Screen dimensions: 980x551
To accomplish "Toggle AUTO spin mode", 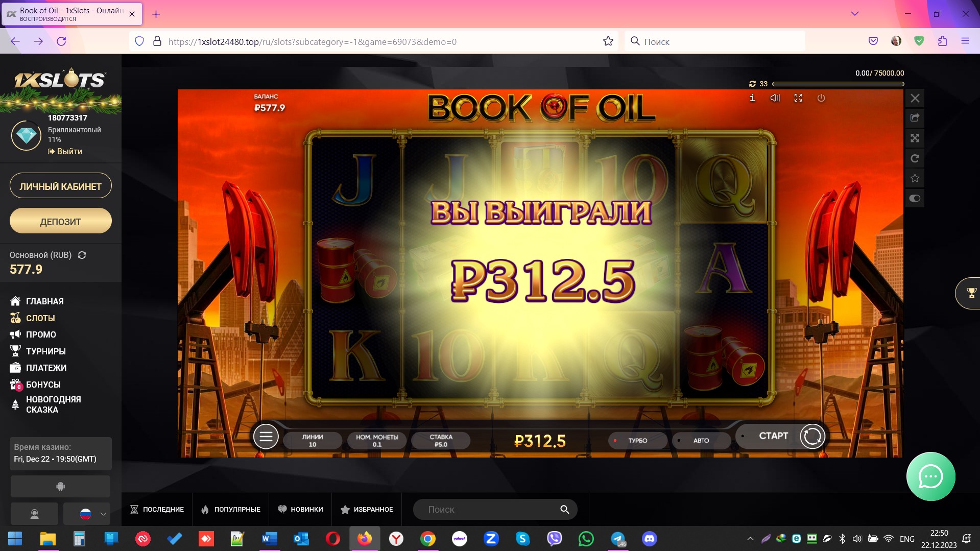I will point(701,441).
